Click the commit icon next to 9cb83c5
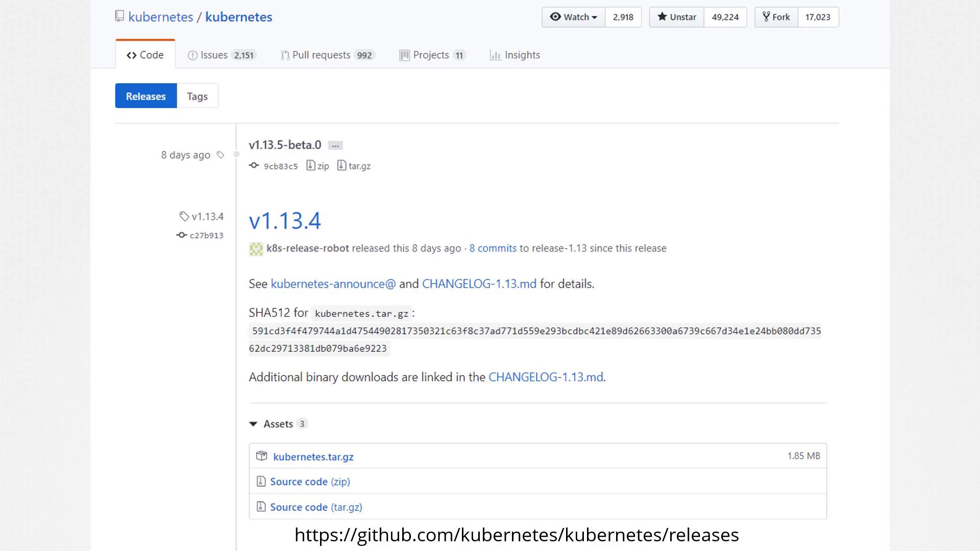Image resolution: width=980 pixels, height=551 pixels. point(254,165)
